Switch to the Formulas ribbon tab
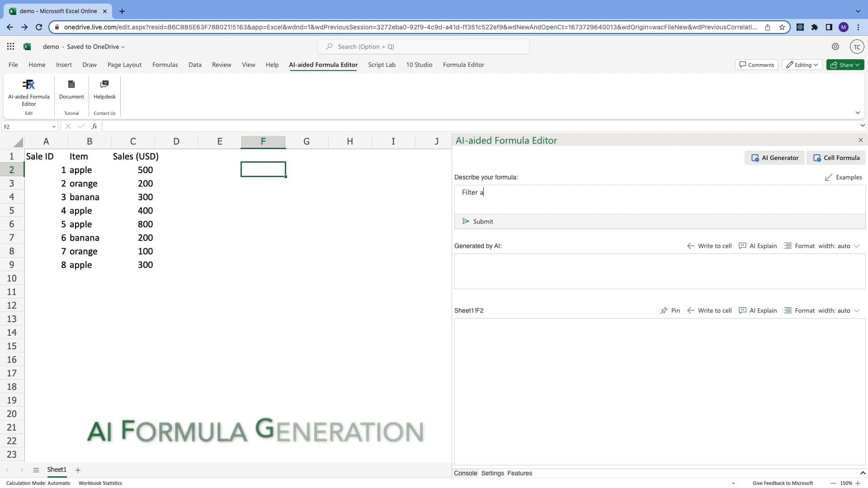This screenshot has height=488, width=868. tap(165, 65)
